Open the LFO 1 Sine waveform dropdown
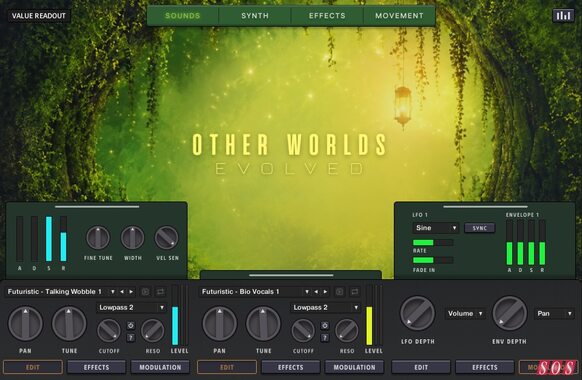582x380 pixels. 435,228
